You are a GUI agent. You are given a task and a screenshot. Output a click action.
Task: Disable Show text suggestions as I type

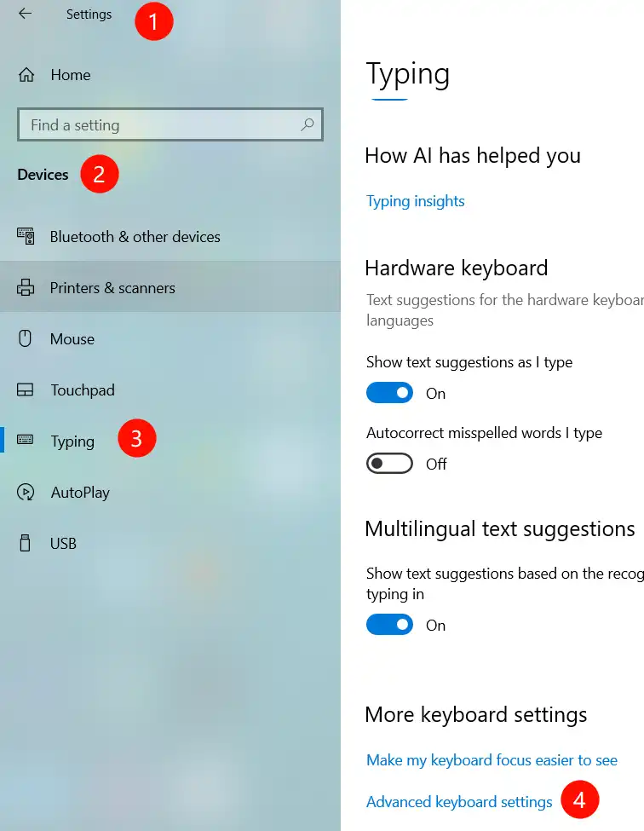[x=389, y=393]
